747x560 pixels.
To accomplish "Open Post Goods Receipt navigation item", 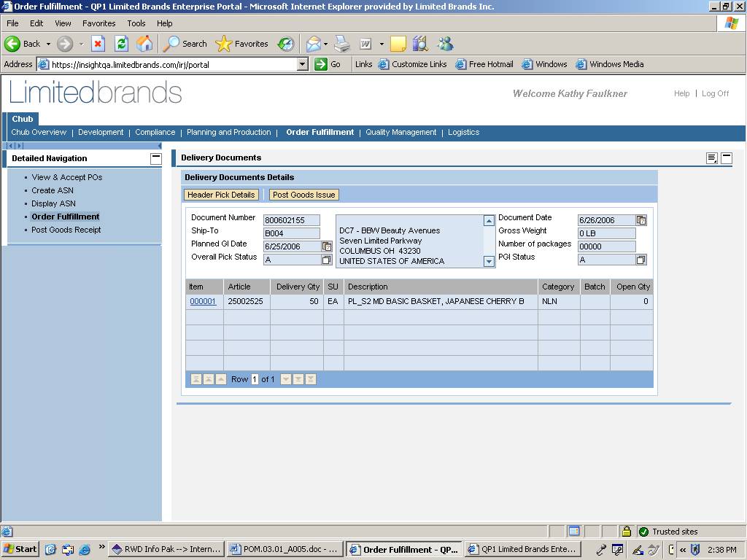I will [66, 230].
